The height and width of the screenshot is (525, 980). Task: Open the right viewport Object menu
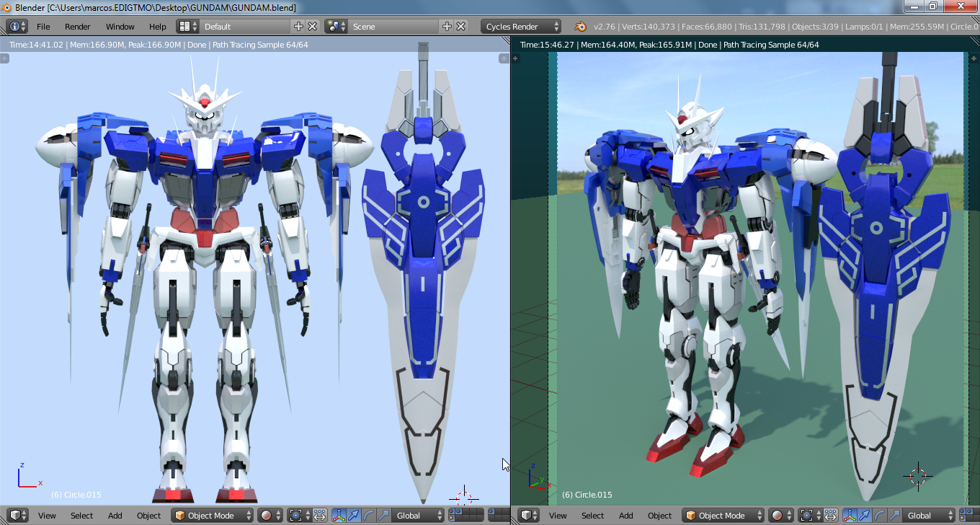pyautogui.click(x=659, y=516)
